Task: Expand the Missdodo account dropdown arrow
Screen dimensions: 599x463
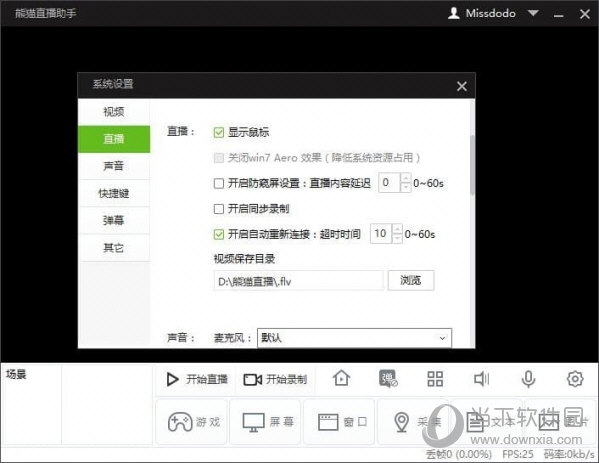Action: point(533,13)
